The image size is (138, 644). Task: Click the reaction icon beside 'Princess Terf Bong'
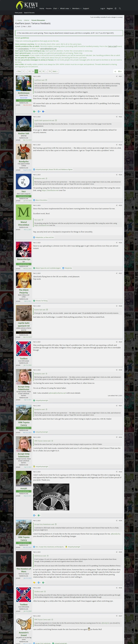pos(34,301)
